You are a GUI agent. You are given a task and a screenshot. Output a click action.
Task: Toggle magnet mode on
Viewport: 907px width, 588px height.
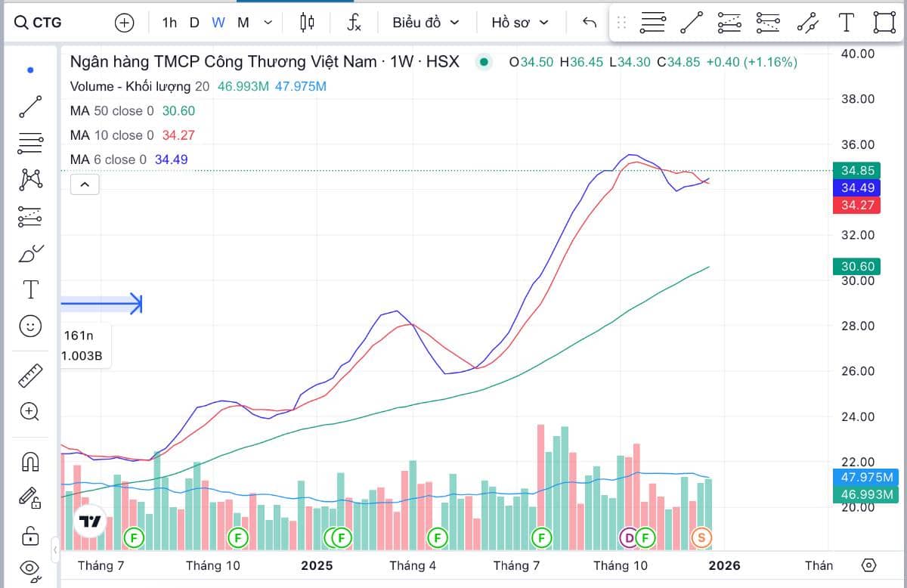(30, 460)
